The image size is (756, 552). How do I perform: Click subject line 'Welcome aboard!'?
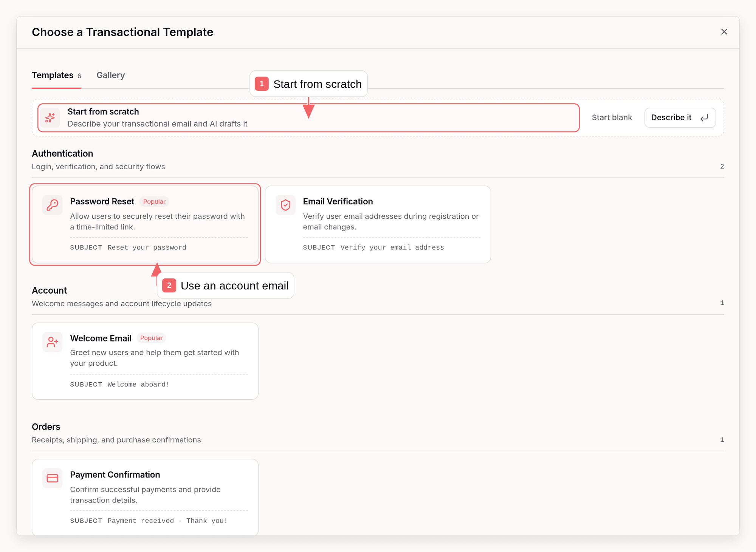138,384
